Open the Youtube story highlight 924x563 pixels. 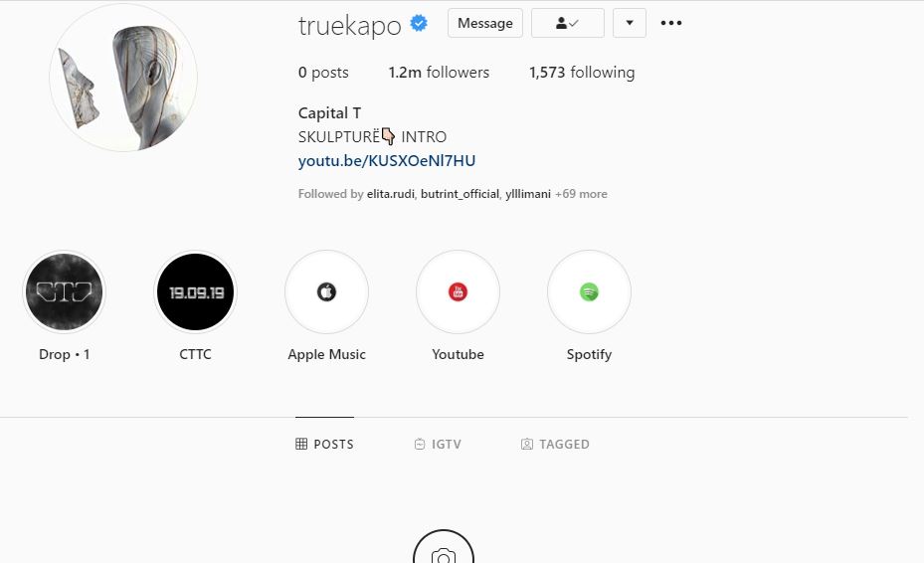458,291
